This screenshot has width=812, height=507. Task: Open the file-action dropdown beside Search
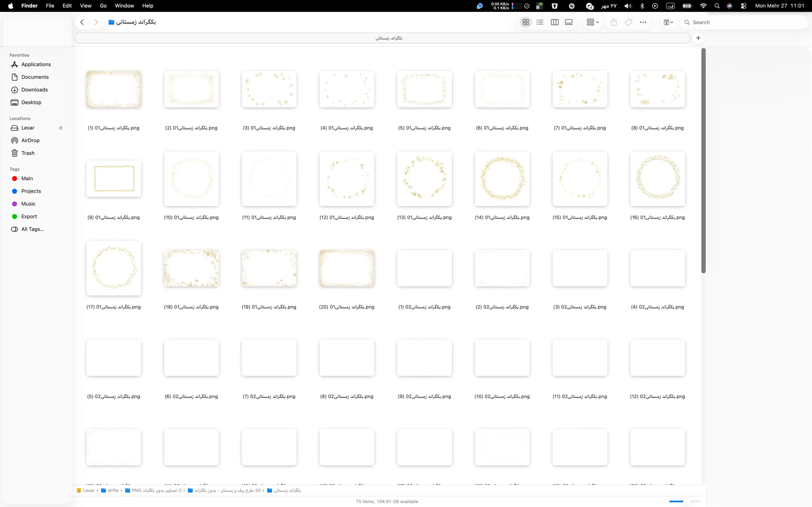pos(668,22)
